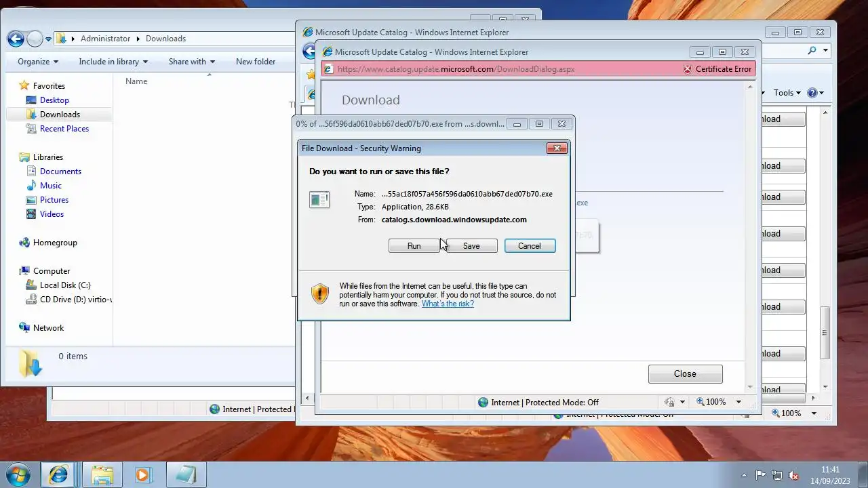Click the application file icon in dialog
Image resolution: width=868 pixels, height=488 pixels.
319,200
